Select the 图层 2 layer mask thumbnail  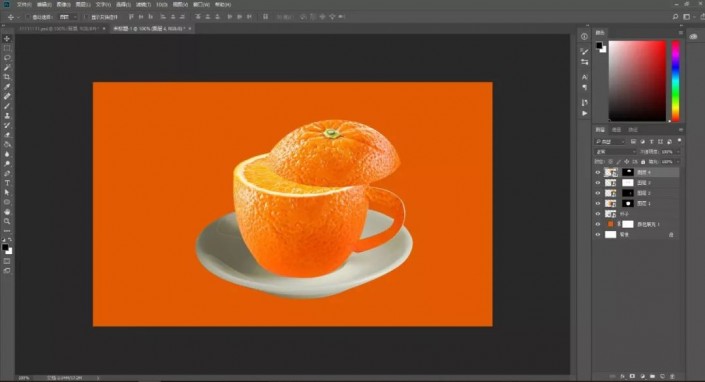628,193
